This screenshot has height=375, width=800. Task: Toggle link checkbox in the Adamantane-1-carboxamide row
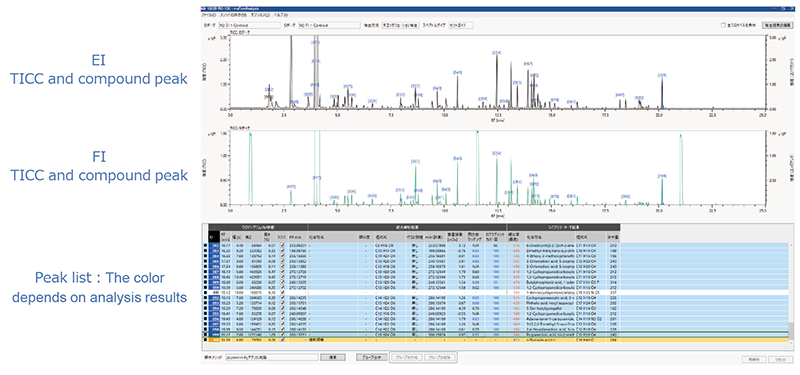283,319
